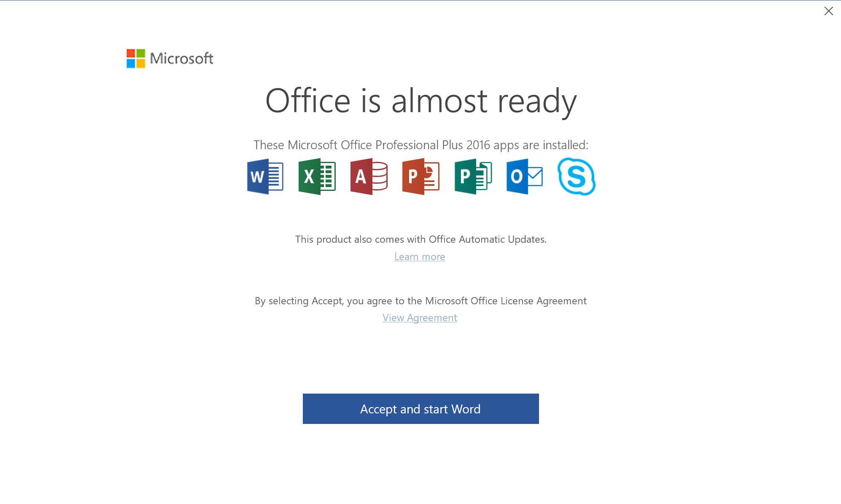Click the PowerPoint app icon
Screen dimensions: 841x504
421,177
